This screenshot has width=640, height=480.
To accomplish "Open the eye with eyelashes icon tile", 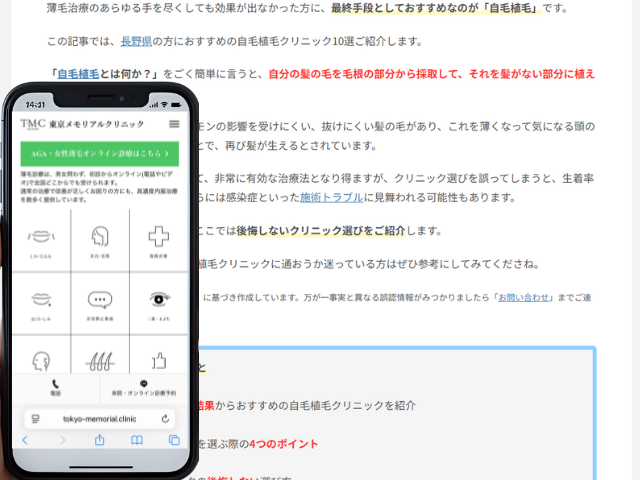I will click(158, 302).
